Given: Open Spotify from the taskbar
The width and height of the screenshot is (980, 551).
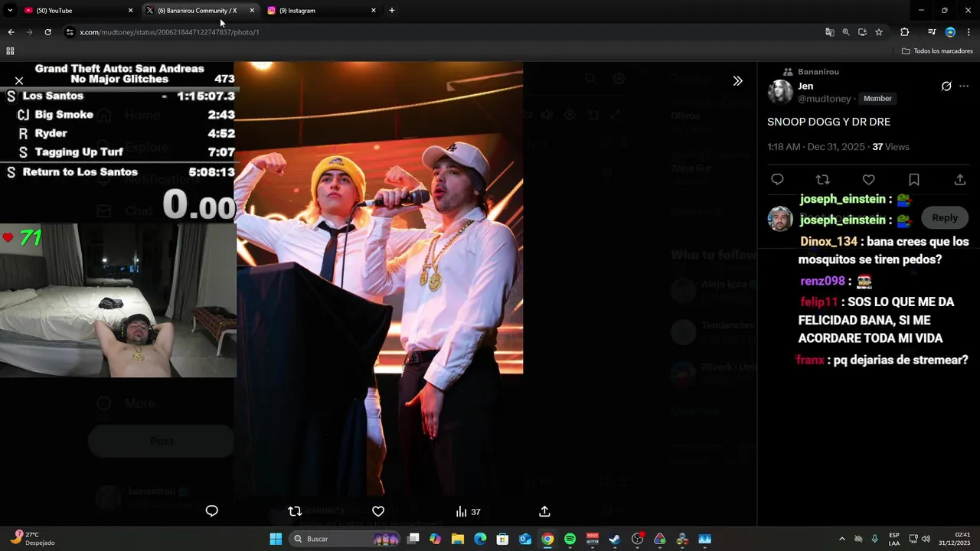Looking at the screenshot, I should pyautogui.click(x=570, y=539).
